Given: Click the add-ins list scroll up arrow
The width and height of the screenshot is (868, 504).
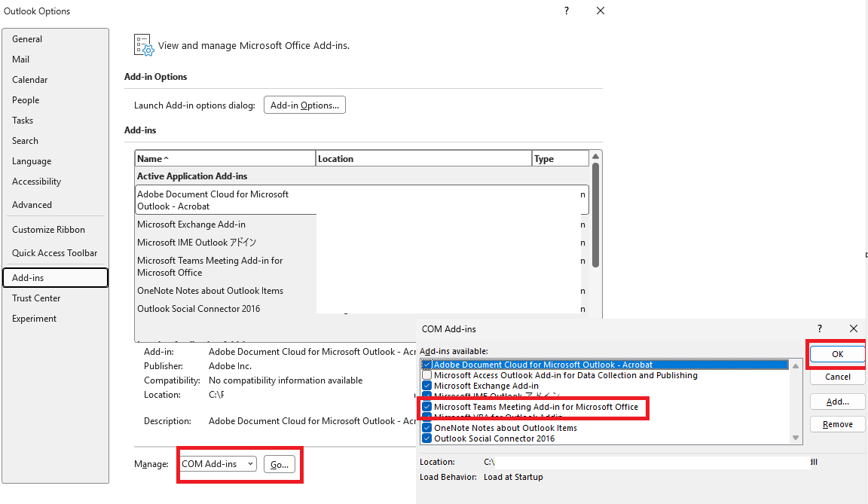Looking at the screenshot, I should coord(596,157).
